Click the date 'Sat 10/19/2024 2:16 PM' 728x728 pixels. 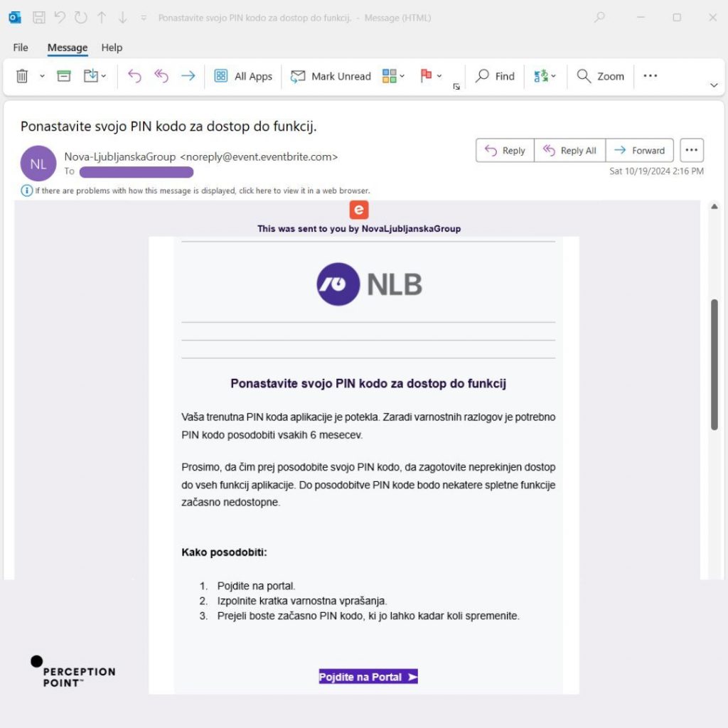tap(656, 171)
